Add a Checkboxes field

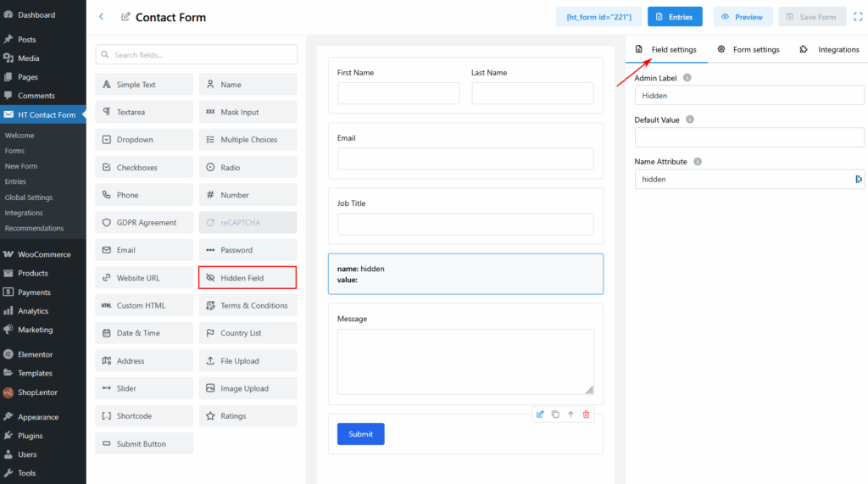(144, 168)
